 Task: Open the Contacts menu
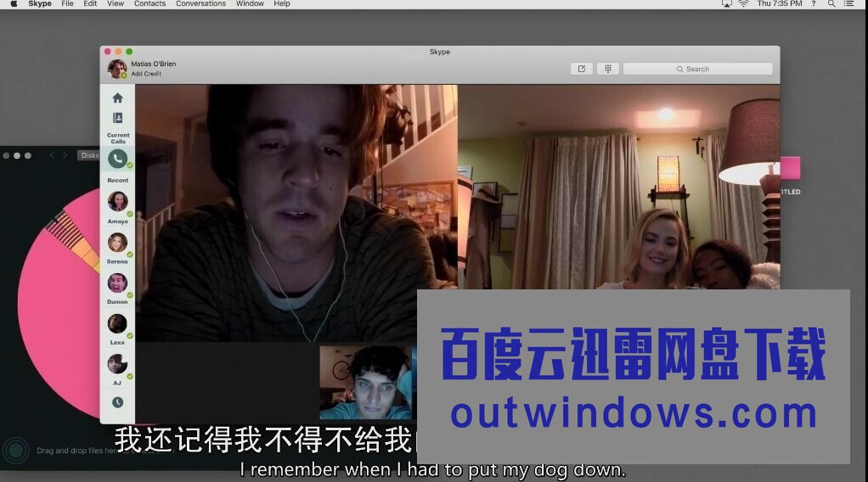pos(149,3)
